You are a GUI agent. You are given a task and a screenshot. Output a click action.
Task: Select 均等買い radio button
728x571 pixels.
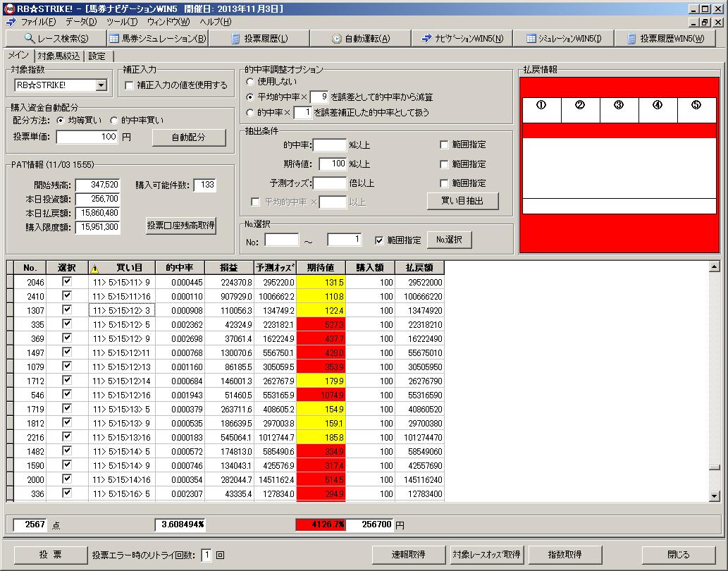click(60, 121)
